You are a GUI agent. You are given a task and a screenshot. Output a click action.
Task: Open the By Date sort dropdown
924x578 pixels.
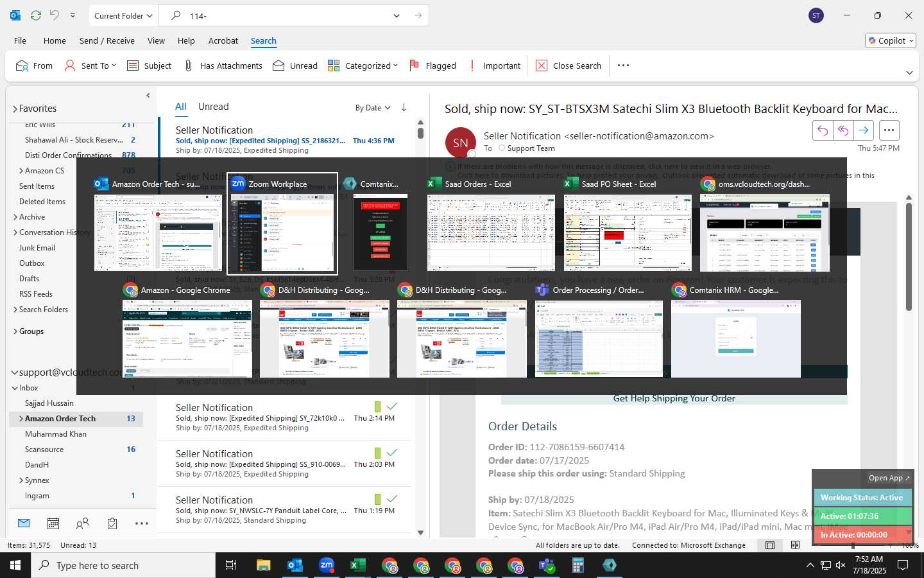(373, 108)
